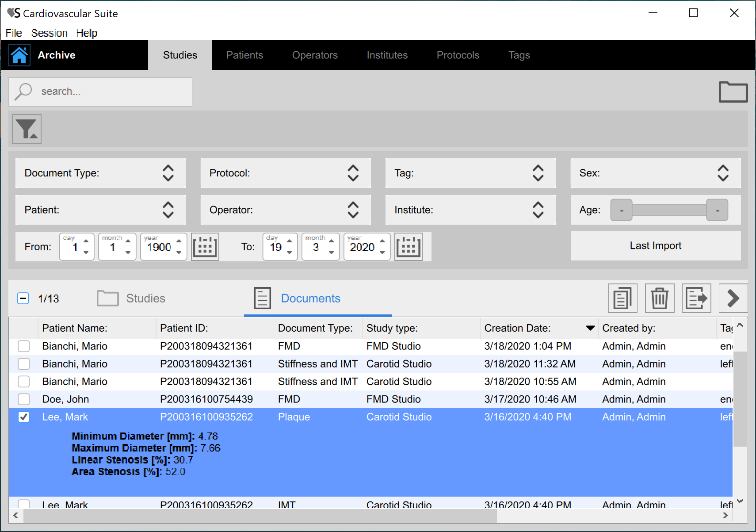Switch to the Studies list view

[131, 299]
